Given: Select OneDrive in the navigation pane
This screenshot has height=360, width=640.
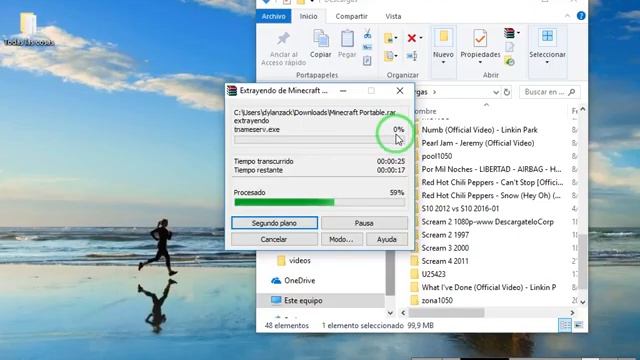Looking at the screenshot, I should click(x=299, y=281).
